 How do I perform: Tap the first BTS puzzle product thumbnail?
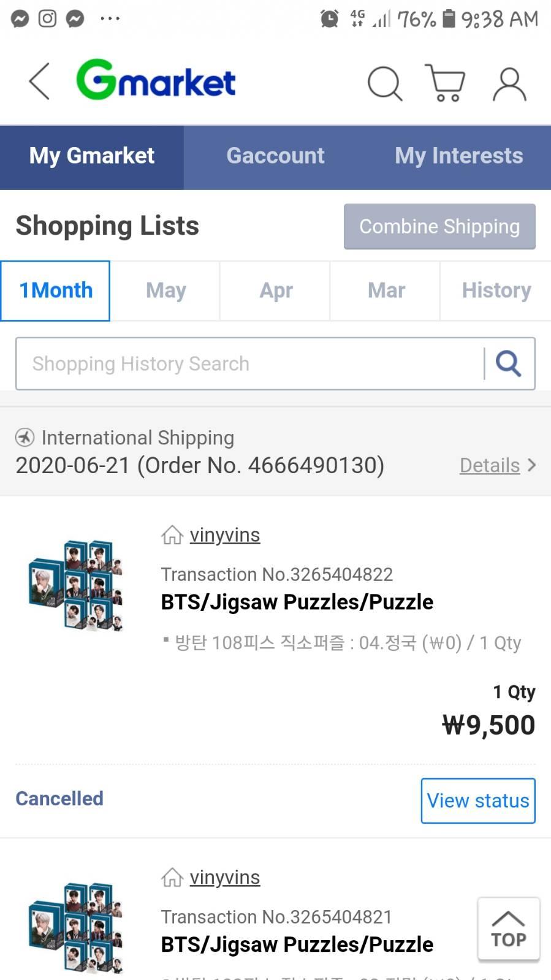(x=76, y=585)
